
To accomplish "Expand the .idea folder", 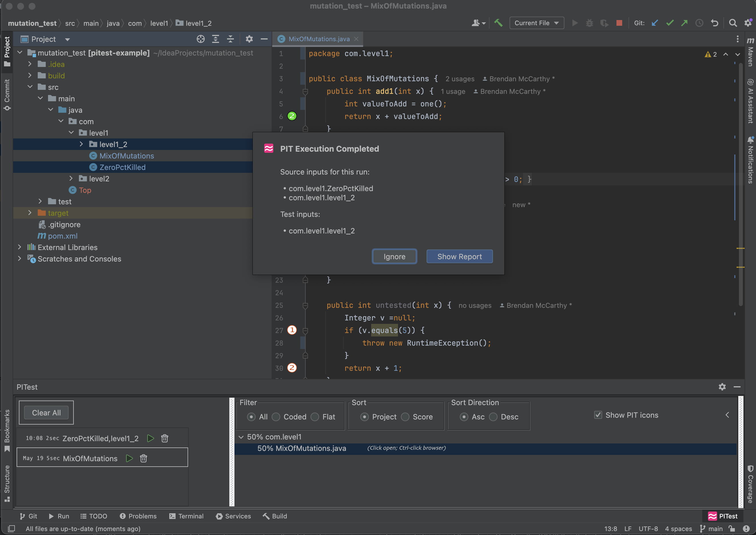I will pyautogui.click(x=30, y=64).
